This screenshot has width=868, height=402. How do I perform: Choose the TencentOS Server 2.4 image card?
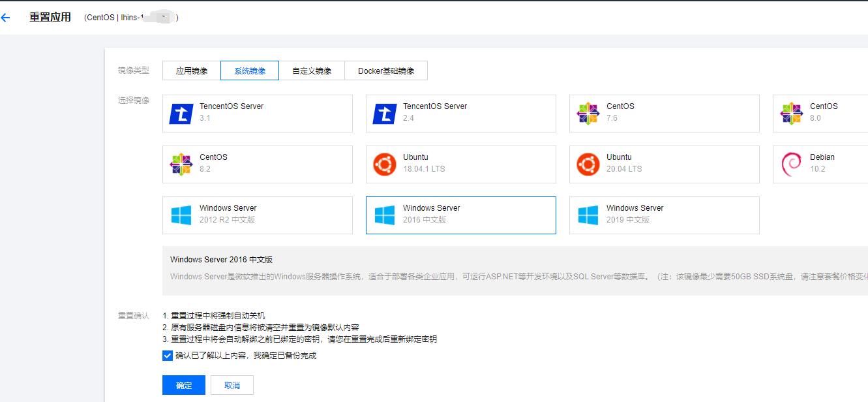pyautogui.click(x=461, y=114)
